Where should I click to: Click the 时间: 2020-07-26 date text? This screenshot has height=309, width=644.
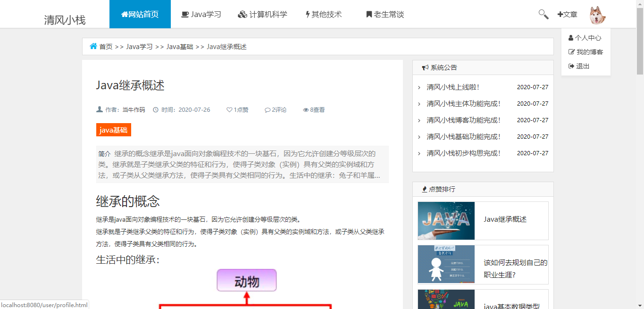coord(186,110)
